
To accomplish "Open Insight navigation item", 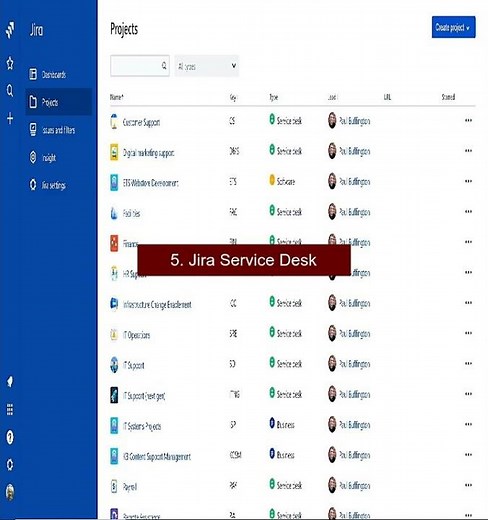I will pos(58,157).
